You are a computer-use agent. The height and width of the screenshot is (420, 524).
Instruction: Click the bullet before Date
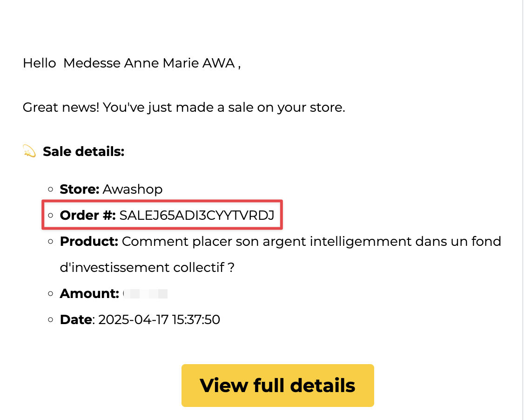tap(50, 319)
